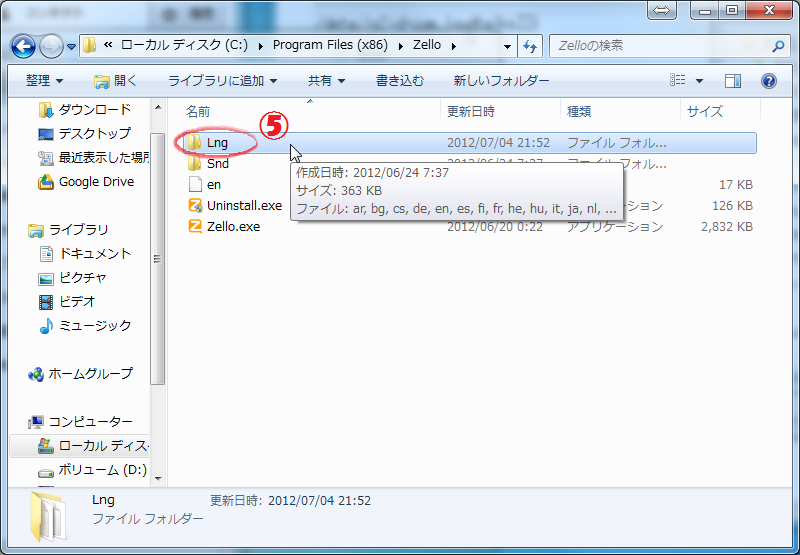Go back with the blue Back arrow

[23, 46]
